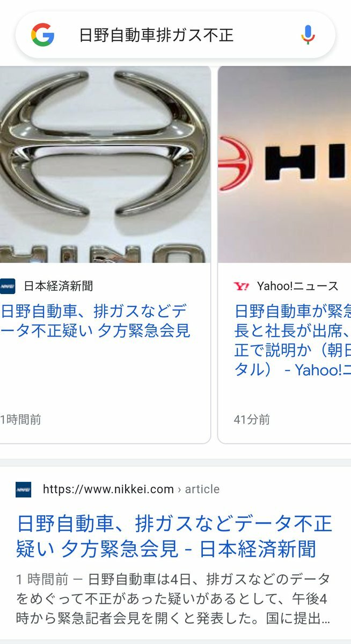Open the red Hino logo image

point(284,164)
